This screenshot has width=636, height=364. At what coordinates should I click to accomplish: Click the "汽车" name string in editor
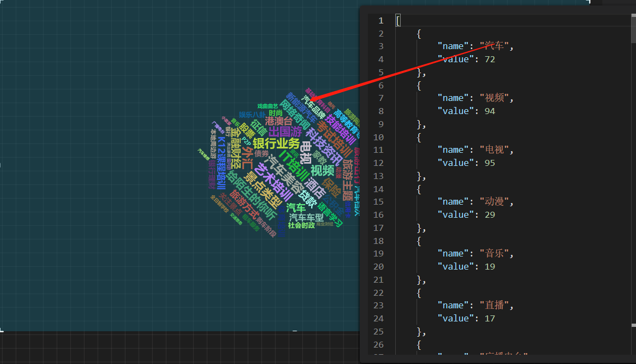click(x=494, y=46)
